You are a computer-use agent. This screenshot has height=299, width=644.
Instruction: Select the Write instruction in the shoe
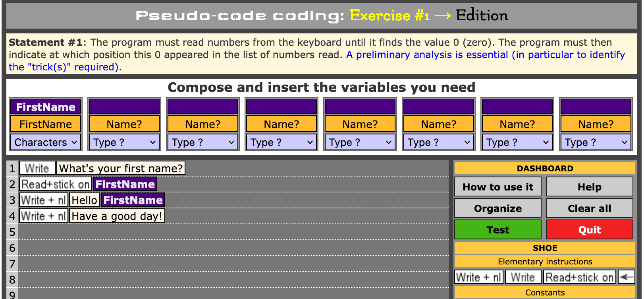point(523,277)
